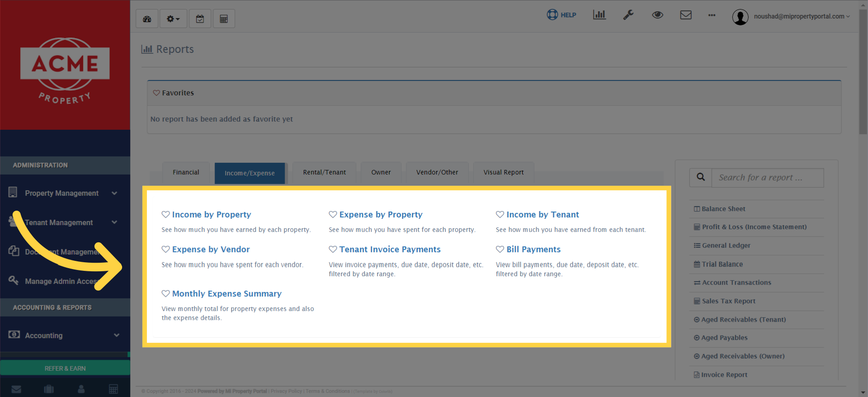Screen dimensions: 868x397
Task: Expand the Accounting menu
Action: click(x=65, y=335)
